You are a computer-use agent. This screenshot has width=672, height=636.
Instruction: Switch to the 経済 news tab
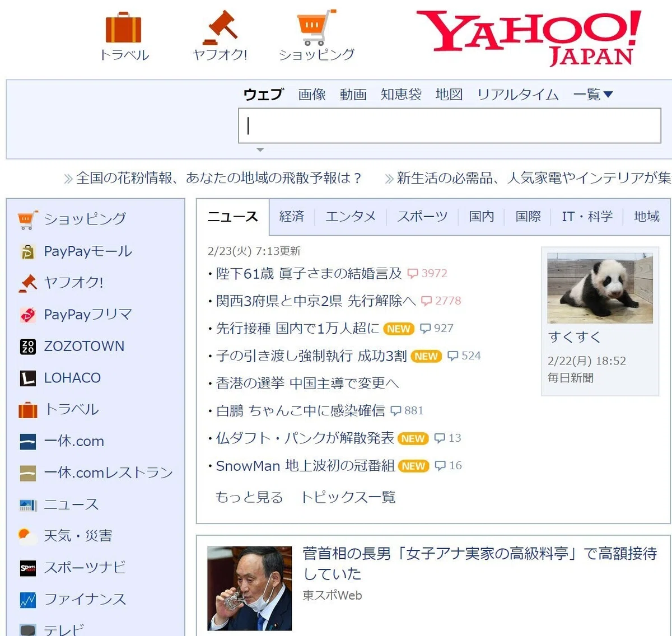[292, 217]
